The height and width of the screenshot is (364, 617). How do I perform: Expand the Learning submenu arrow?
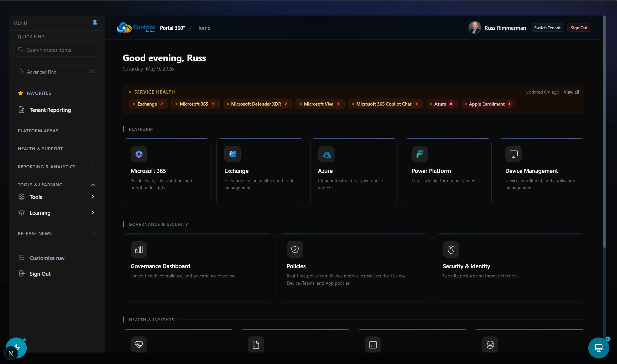(x=93, y=212)
